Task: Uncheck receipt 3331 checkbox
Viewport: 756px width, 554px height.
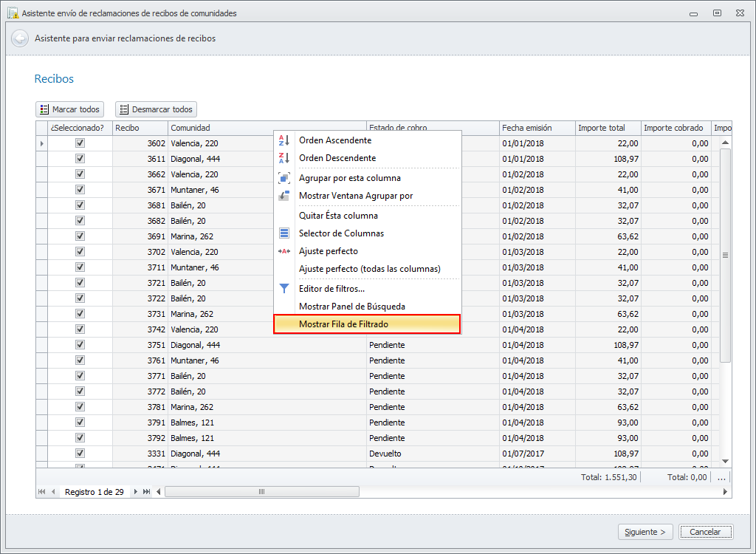Action: pos(80,453)
